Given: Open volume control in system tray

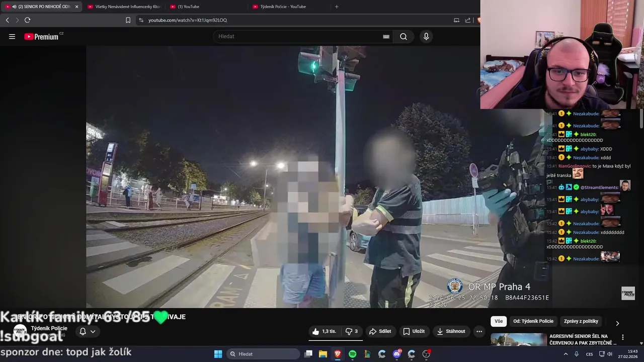Looking at the screenshot, I should tap(610, 354).
